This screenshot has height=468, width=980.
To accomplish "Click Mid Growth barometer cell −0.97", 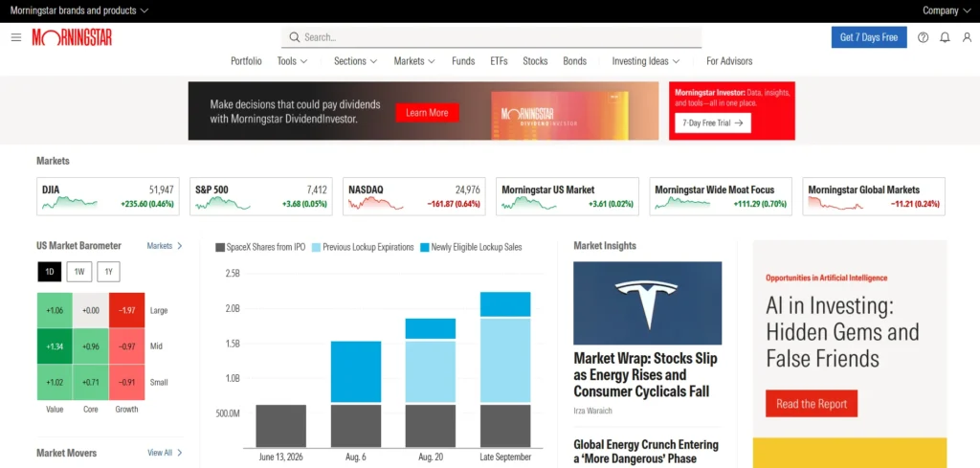I will (x=127, y=346).
